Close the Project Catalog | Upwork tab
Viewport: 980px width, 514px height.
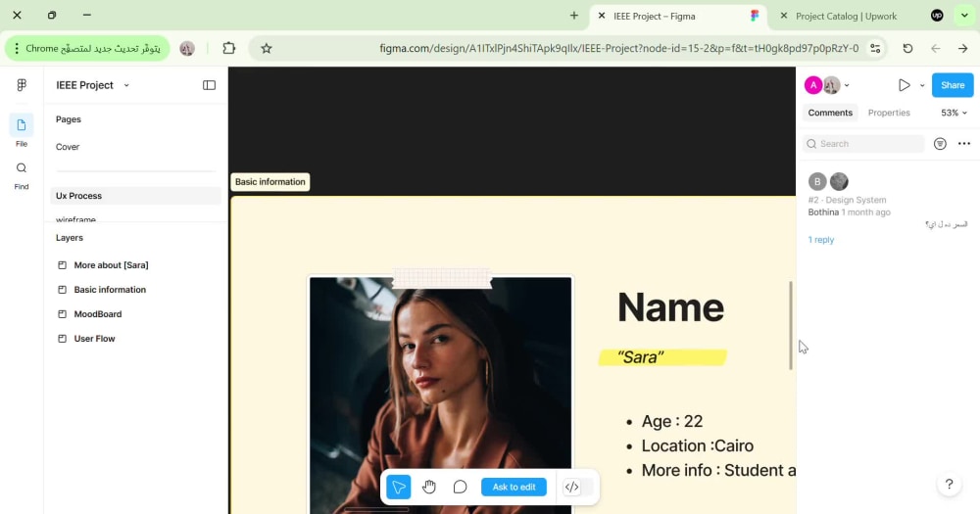pyautogui.click(x=783, y=16)
